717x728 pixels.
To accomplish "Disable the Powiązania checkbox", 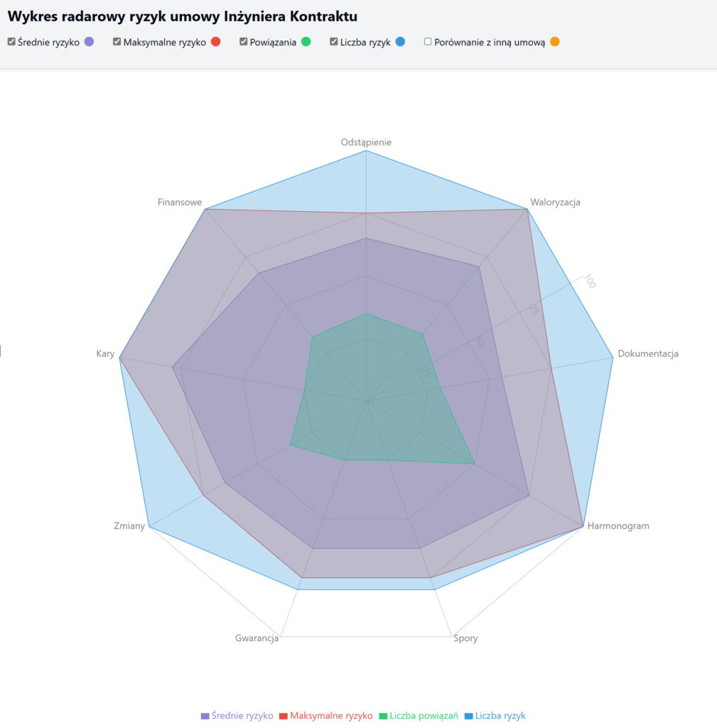I will pos(244,42).
